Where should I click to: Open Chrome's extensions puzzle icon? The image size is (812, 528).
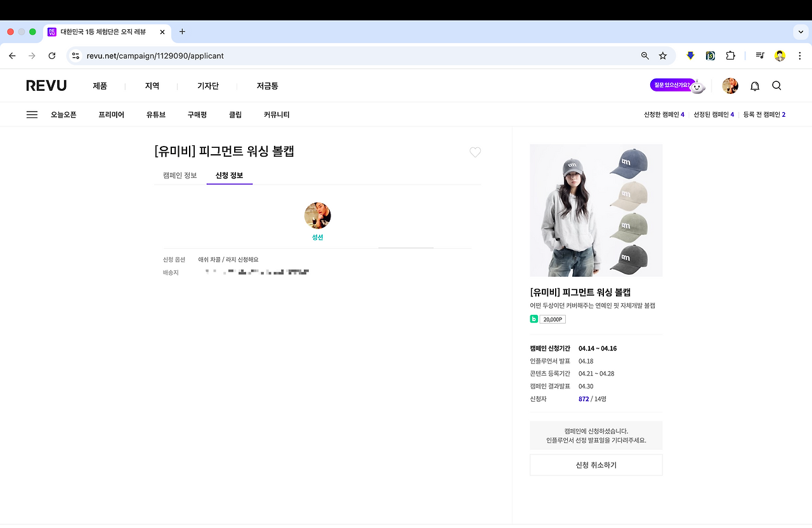730,56
